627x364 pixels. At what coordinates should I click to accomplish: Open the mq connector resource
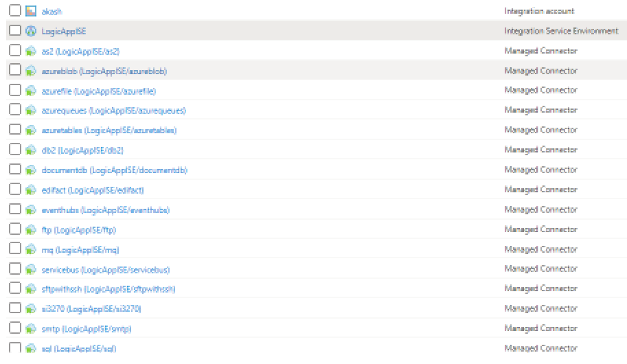80,249
